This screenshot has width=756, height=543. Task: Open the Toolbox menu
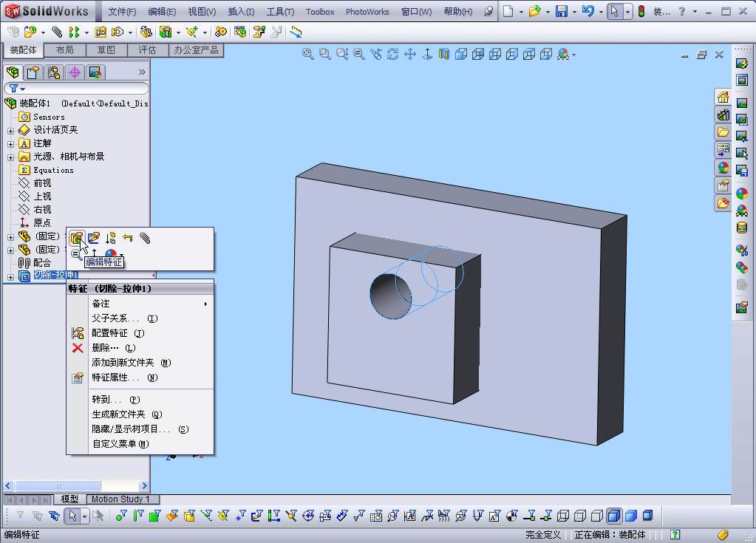tap(320, 12)
